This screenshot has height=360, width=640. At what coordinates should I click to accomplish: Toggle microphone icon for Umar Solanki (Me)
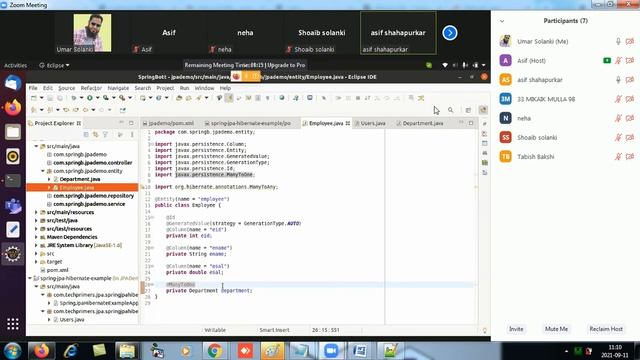[x=618, y=41]
